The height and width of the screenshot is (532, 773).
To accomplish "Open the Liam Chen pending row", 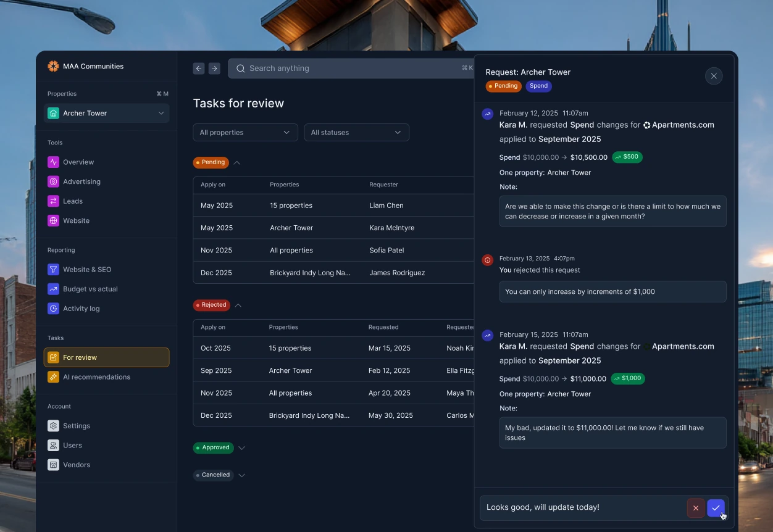I will tap(333, 206).
